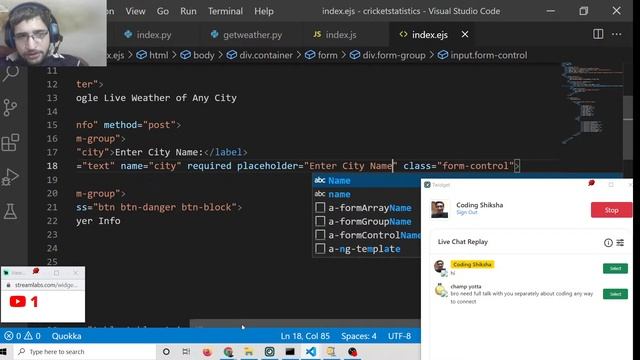This screenshot has height=360, width=640.
Task: Pick the a-formGroupName snippet suggestion
Action: click(367, 222)
